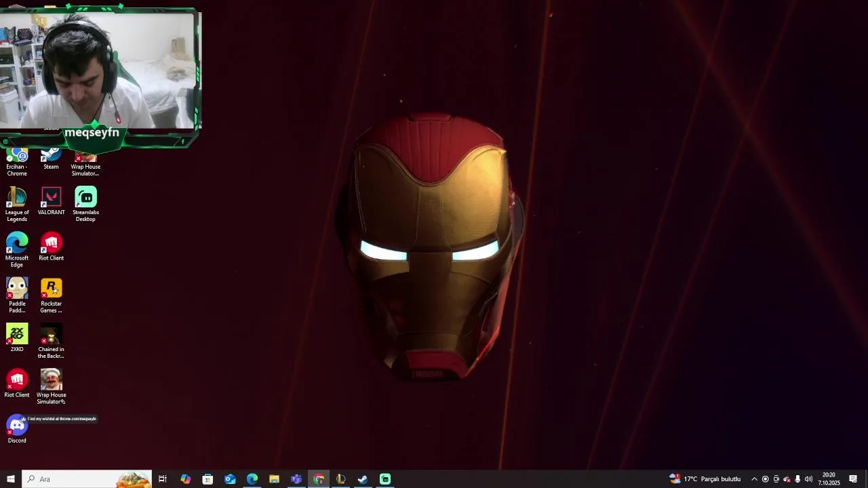Open the clock showing 20:20
The height and width of the screenshot is (488, 868).
pos(829,479)
